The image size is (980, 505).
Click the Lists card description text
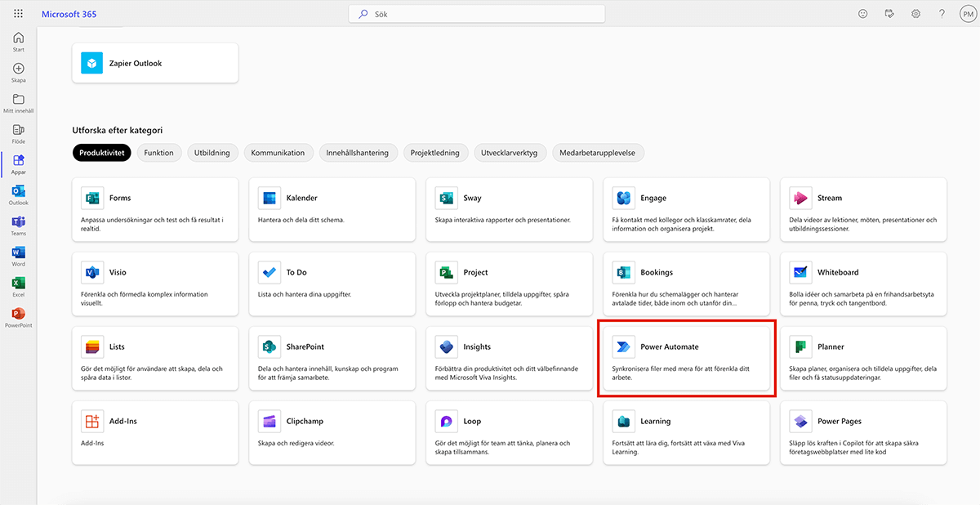point(152,373)
